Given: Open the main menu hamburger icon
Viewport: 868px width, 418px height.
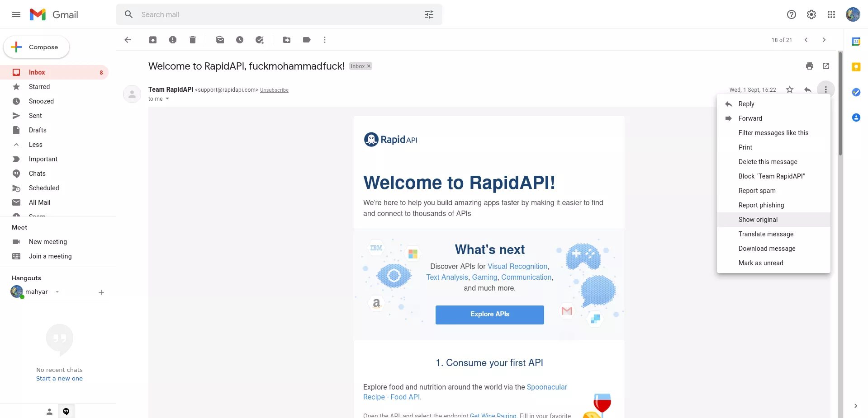Looking at the screenshot, I should pos(16,14).
